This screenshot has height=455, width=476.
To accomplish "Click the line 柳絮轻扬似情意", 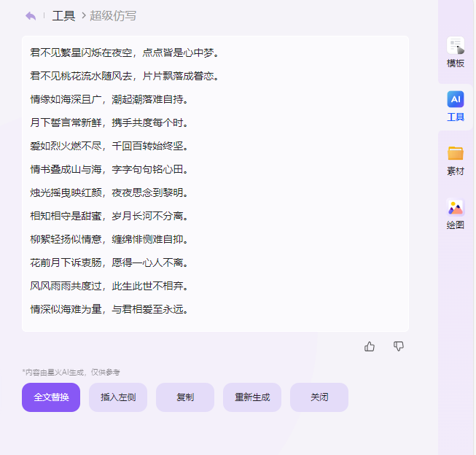I will click(x=66, y=239).
